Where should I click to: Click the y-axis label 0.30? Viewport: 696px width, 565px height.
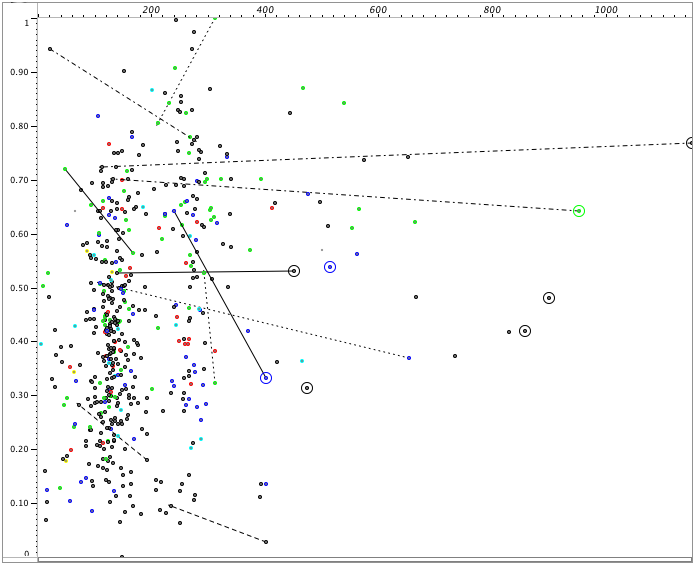tap(20, 395)
